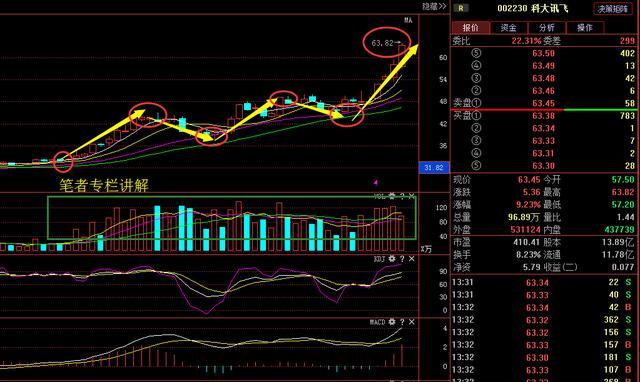Select 今开 value 57.50

pyautogui.click(x=623, y=180)
